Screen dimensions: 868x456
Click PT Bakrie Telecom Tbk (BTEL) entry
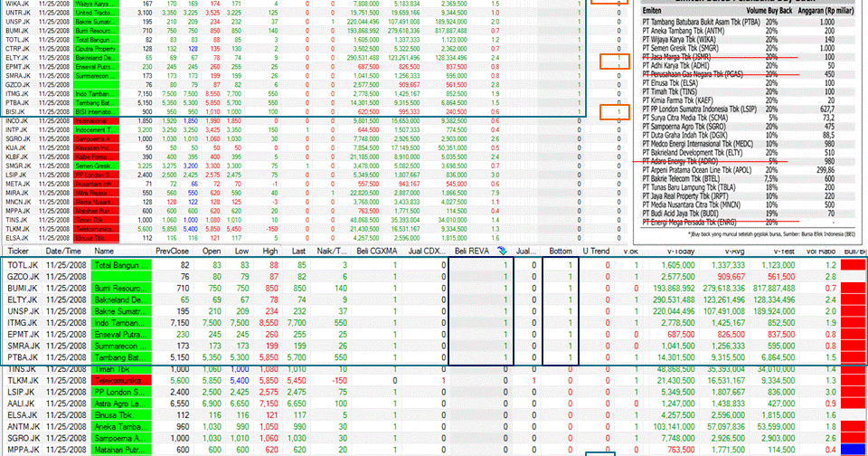click(x=681, y=178)
